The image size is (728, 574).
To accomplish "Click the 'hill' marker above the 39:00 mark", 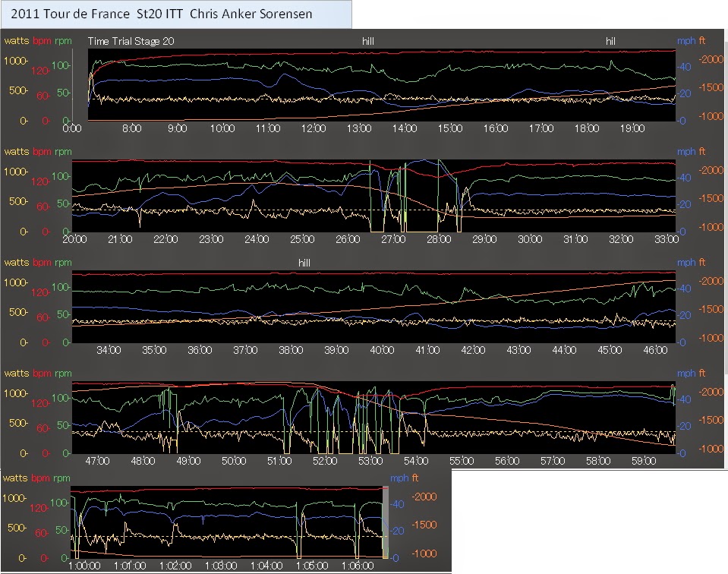I will 304,263.
